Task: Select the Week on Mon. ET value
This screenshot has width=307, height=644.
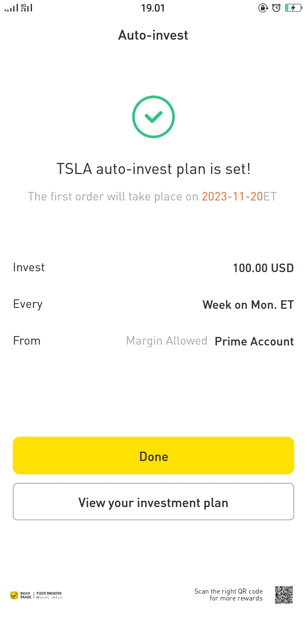Action: pyautogui.click(x=248, y=305)
